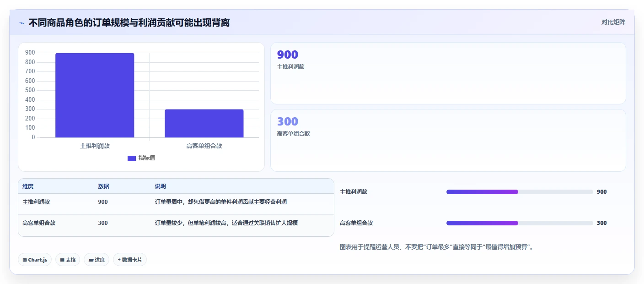Click the 高客单组合款 progress bar

(x=520, y=223)
